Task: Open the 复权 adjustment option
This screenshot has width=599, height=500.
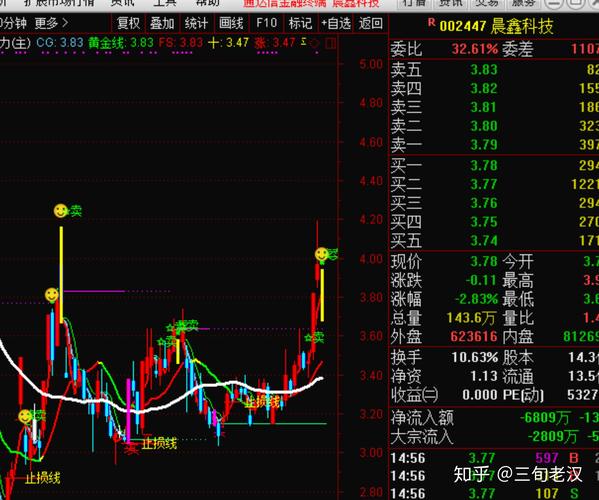Action: point(129,23)
